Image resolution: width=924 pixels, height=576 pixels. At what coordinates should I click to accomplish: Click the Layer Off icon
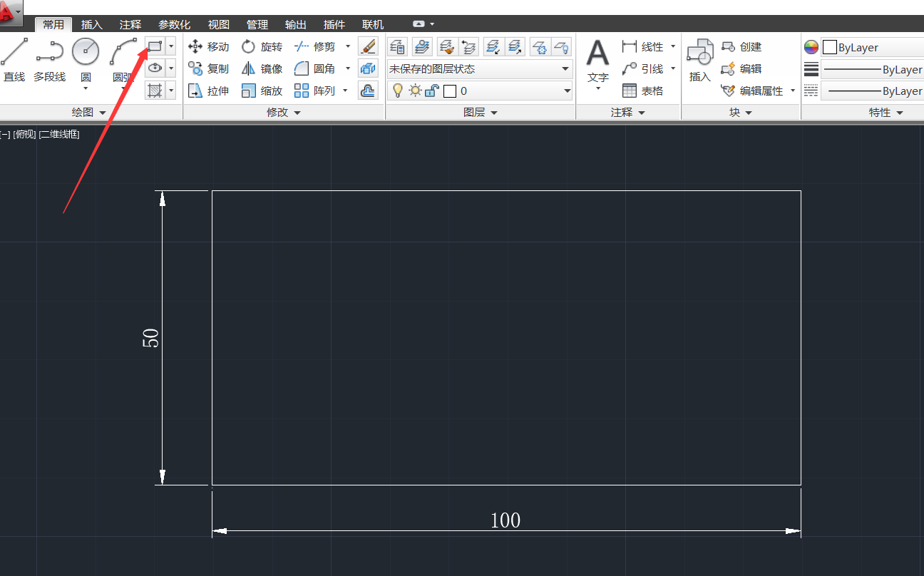point(561,47)
